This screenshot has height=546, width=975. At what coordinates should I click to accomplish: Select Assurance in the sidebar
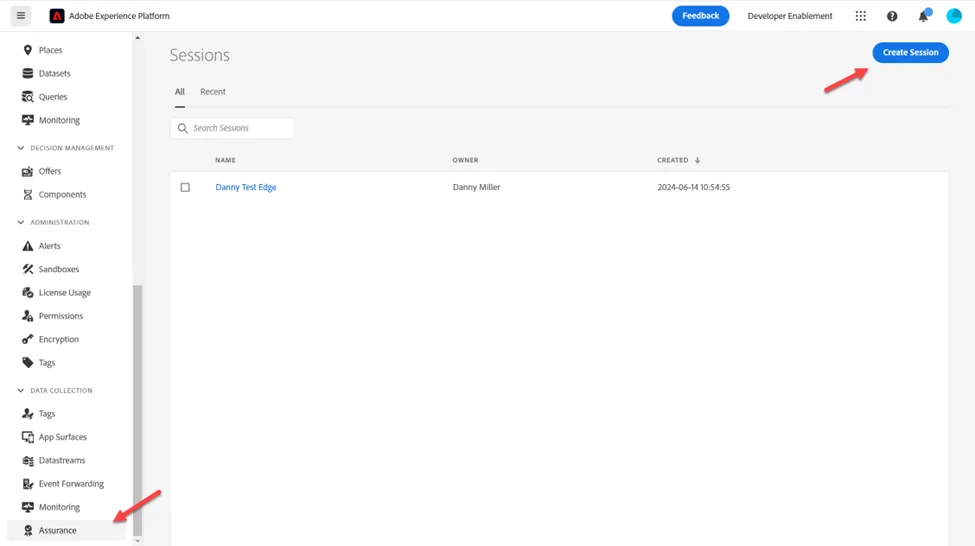[67, 530]
